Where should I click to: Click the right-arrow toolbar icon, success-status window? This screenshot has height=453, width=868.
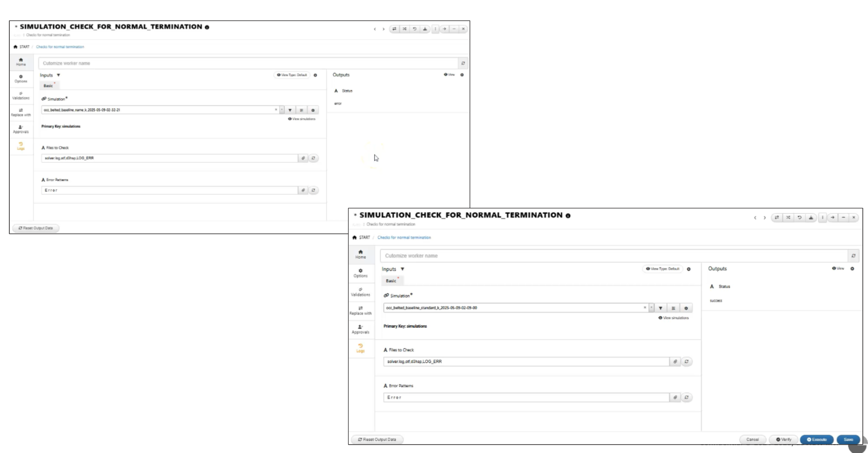coord(833,217)
